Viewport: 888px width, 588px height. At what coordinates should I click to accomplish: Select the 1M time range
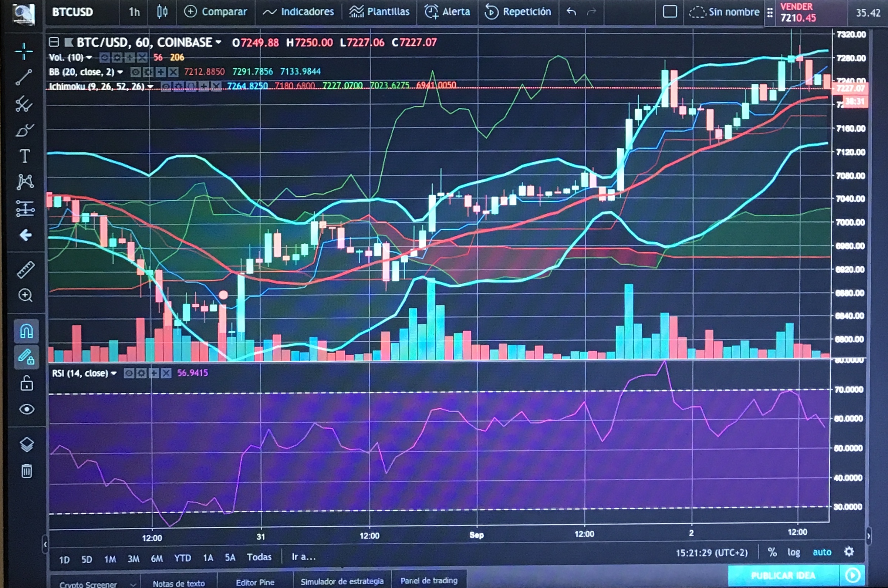110,559
